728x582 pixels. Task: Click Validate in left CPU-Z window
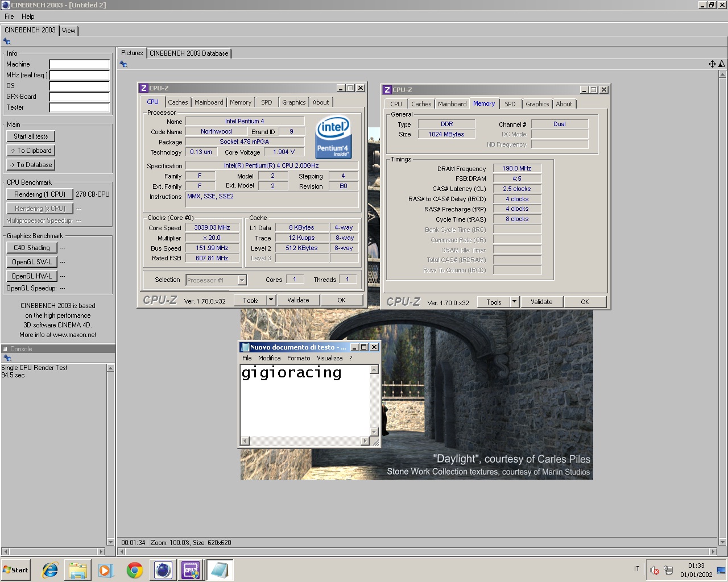[298, 300]
